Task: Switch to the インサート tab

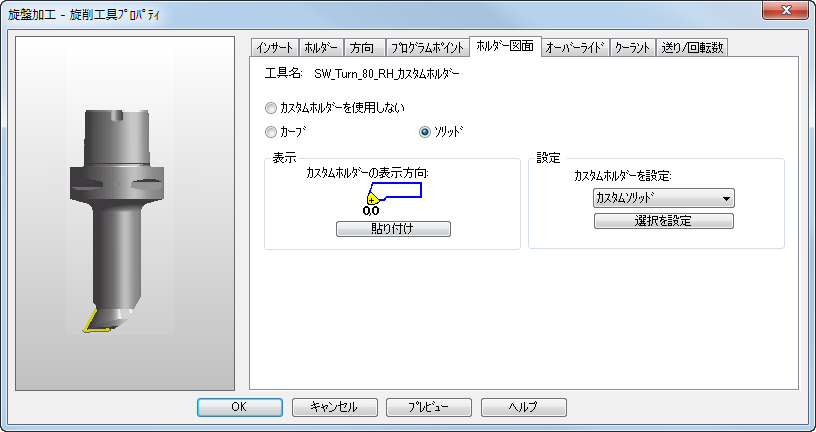Action: pos(275,48)
